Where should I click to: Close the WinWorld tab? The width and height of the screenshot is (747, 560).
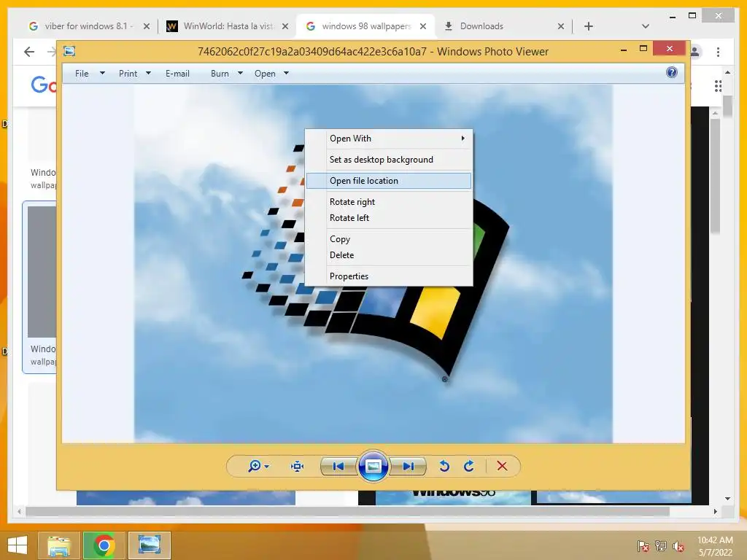point(285,26)
